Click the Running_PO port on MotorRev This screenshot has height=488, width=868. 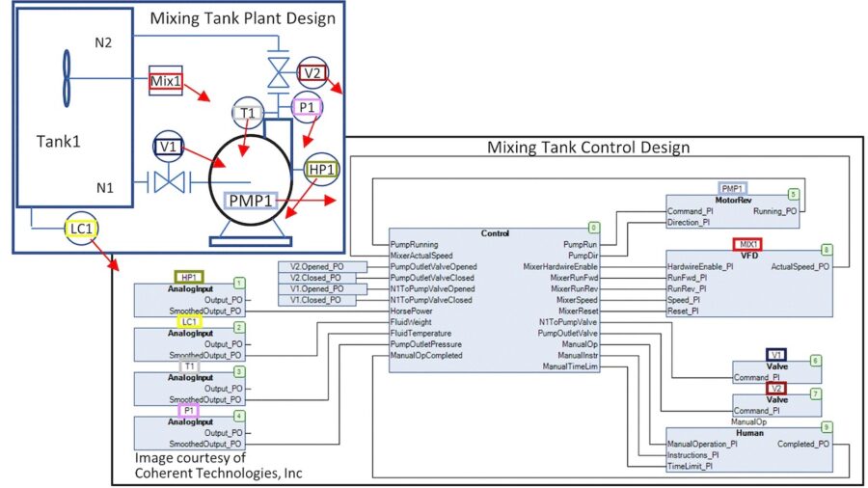775,211
